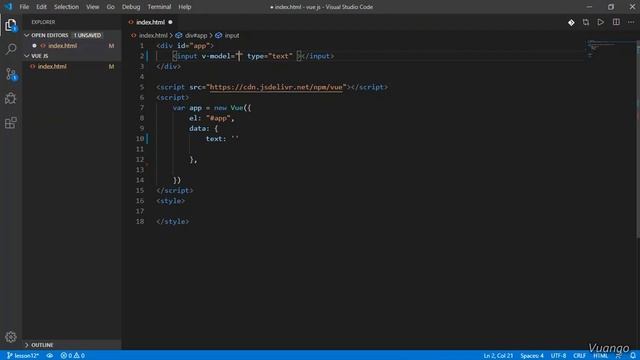This screenshot has width=640, height=360.
Task: Open the Help menu
Action: 184,7
